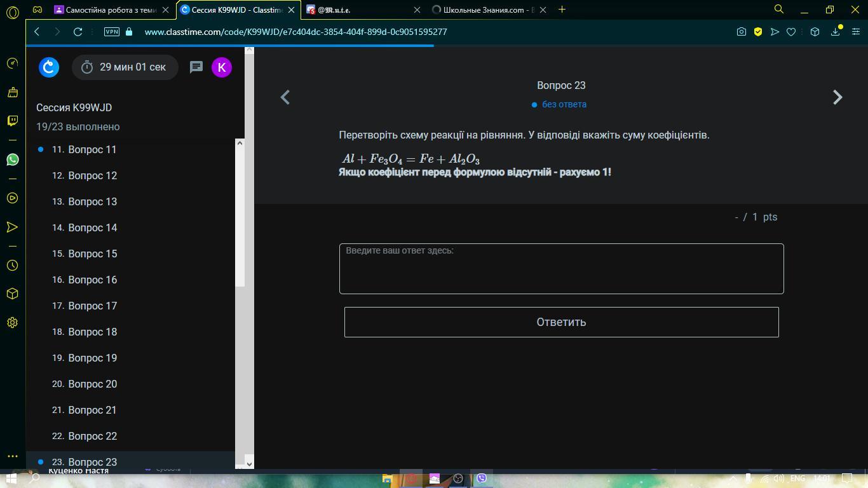Open GX Corner gamepad icon
This screenshot has height=488, width=868.
tap(37, 10)
